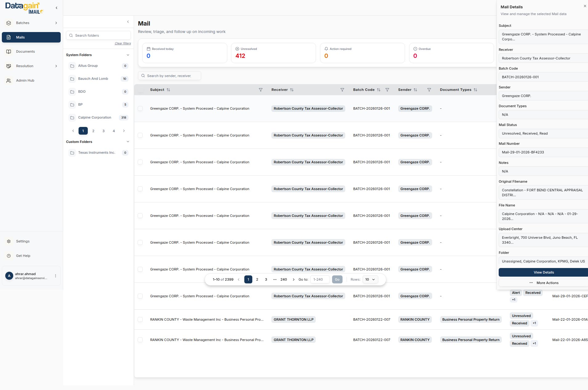Screen dimensions: 588x390
Task: Select the first RANKIN COUNTY row checkbox
Action: 140,319
